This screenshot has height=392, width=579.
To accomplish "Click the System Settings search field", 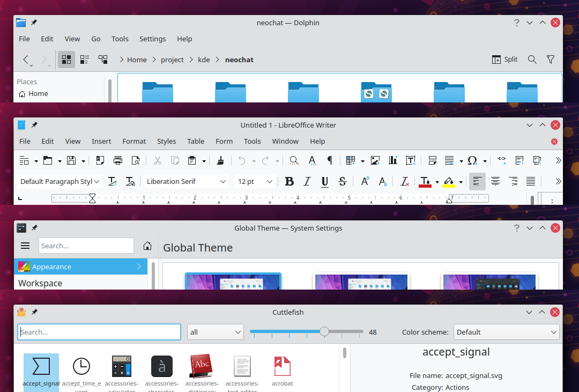I will (86, 246).
